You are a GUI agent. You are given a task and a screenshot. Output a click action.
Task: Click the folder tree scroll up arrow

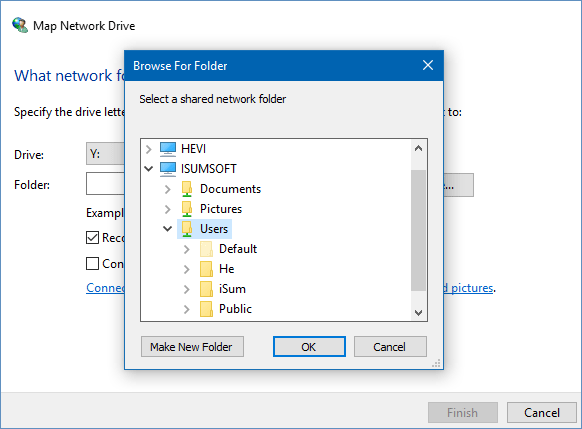(418, 149)
